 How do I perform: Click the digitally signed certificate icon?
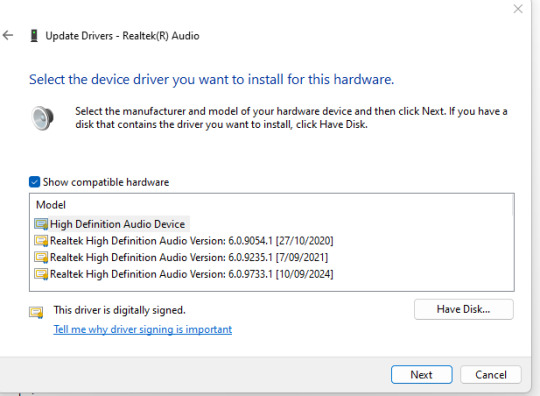tap(36, 312)
